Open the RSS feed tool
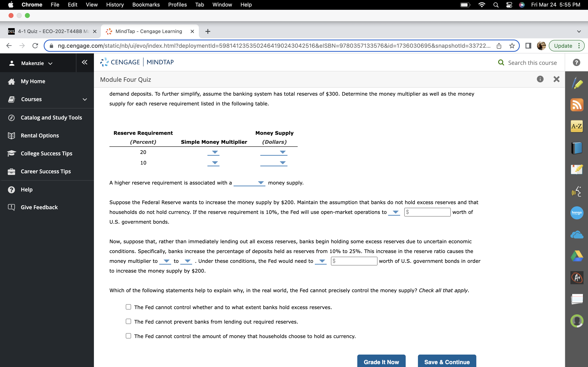This screenshot has height=367, width=588. click(x=577, y=105)
